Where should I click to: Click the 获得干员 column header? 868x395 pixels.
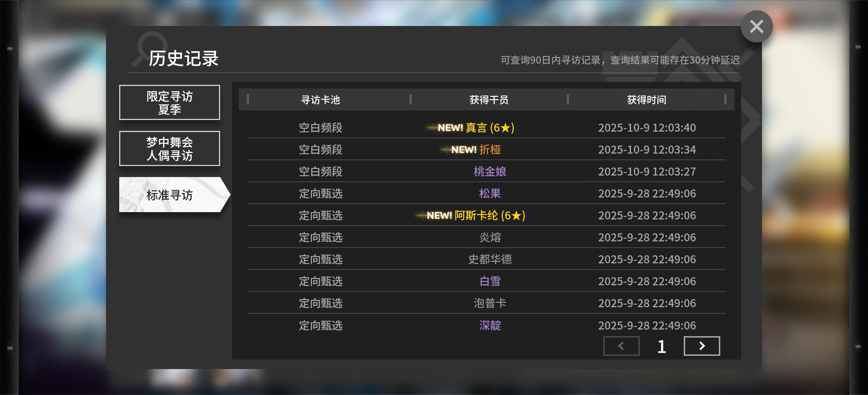coord(489,99)
